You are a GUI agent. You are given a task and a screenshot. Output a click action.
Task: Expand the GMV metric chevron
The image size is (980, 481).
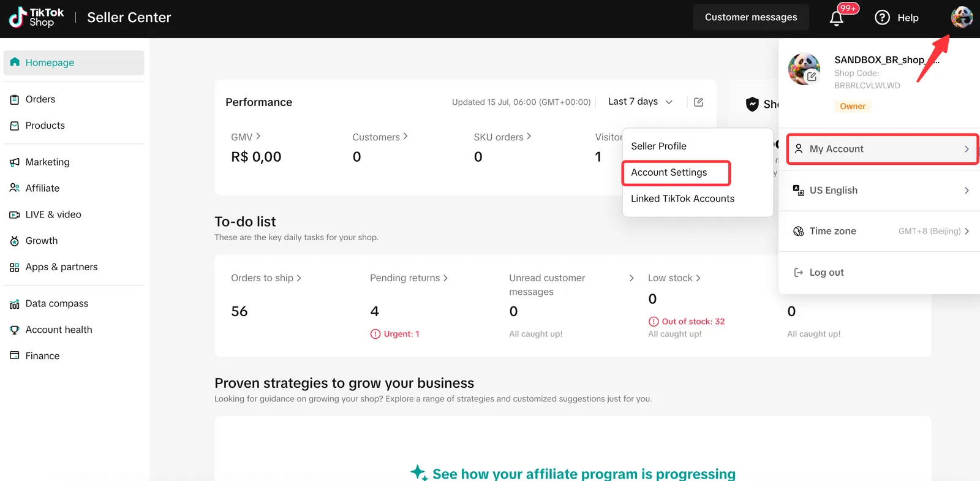click(258, 136)
